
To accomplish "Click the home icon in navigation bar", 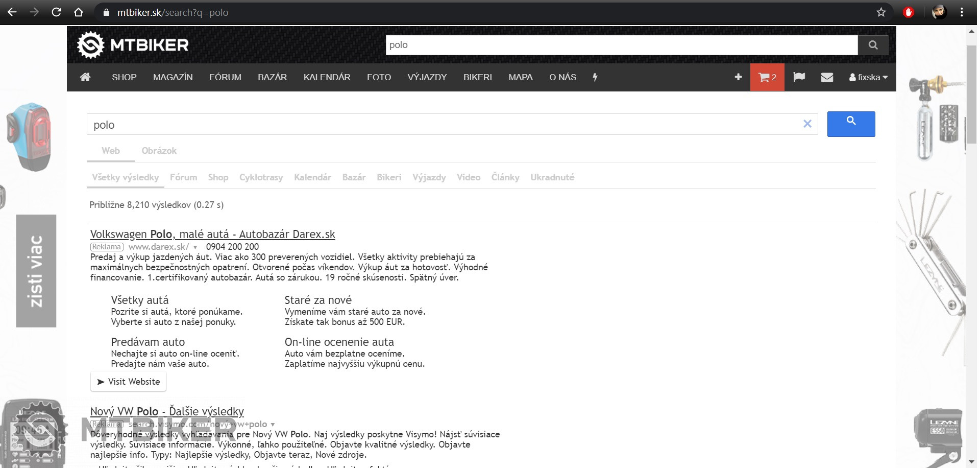I will click(85, 77).
